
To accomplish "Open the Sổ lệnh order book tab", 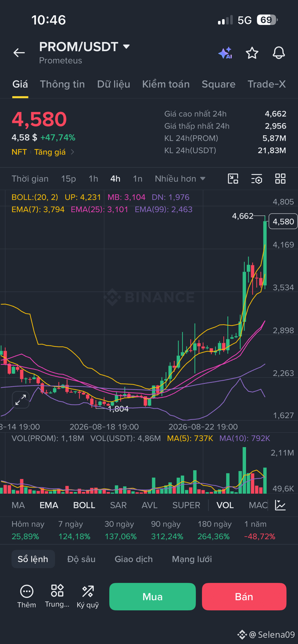I will (x=33, y=559).
